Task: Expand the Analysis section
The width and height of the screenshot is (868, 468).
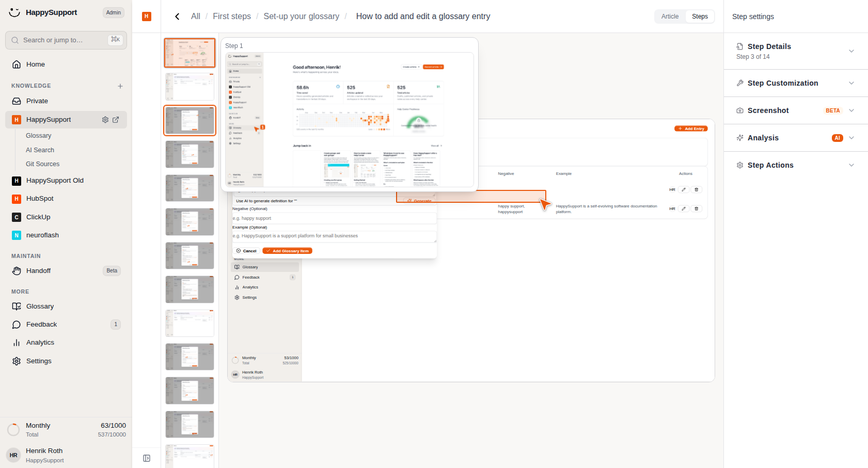Action: pyautogui.click(x=796, y=138)
